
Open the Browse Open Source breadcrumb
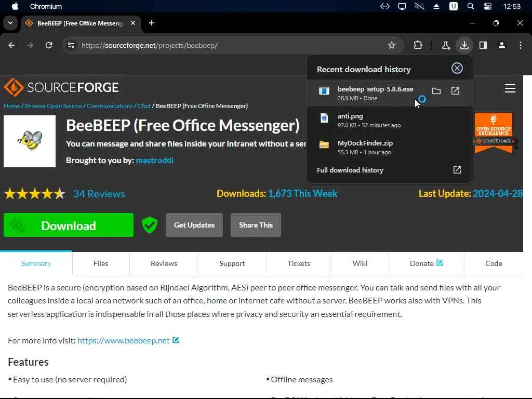click(54, 106)
